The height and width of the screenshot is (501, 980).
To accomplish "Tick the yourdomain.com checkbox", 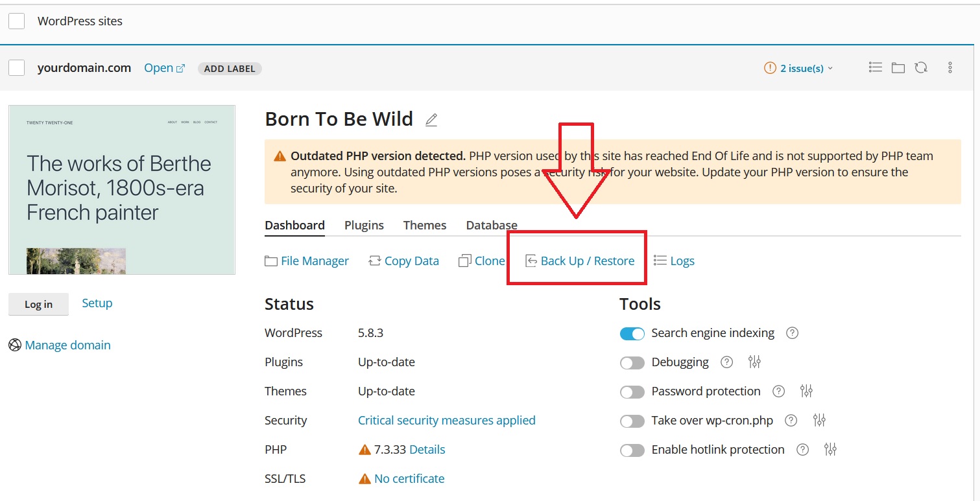I will (17, 68).
